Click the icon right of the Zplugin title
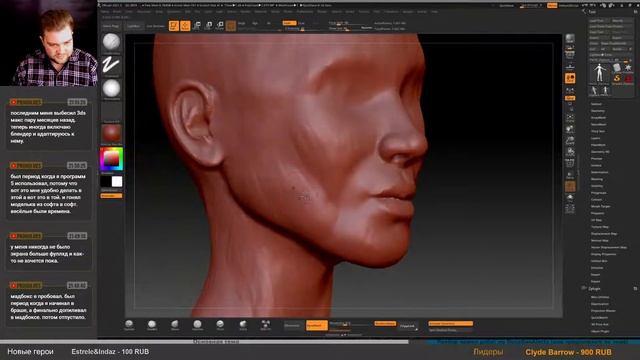 tap(636, 289)
